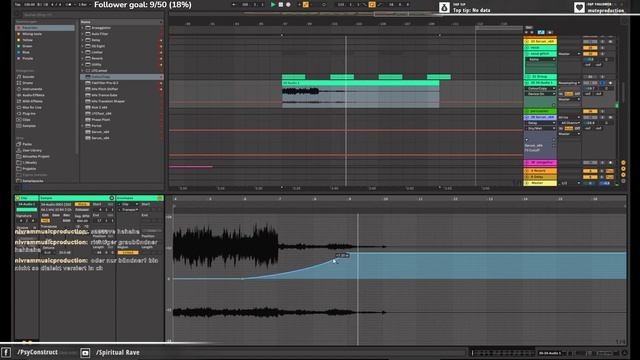Click the tip jar icon next to Top tip

tap(444, 7)
